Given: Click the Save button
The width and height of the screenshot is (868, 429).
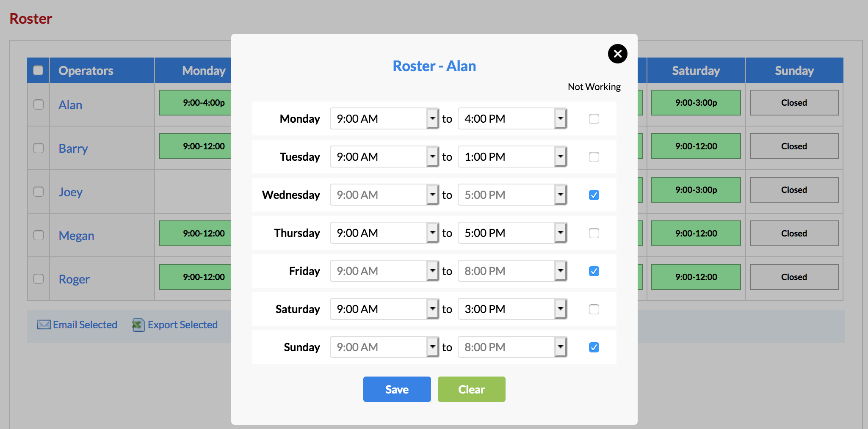Looking at the screenshot, I should pyautogui.click(x=397, y=389).
